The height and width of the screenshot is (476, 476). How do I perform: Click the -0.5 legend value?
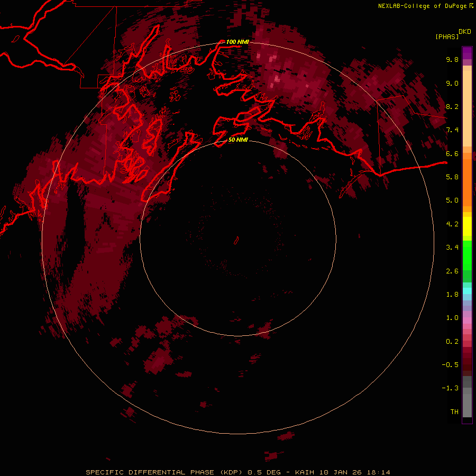point(450,365)
